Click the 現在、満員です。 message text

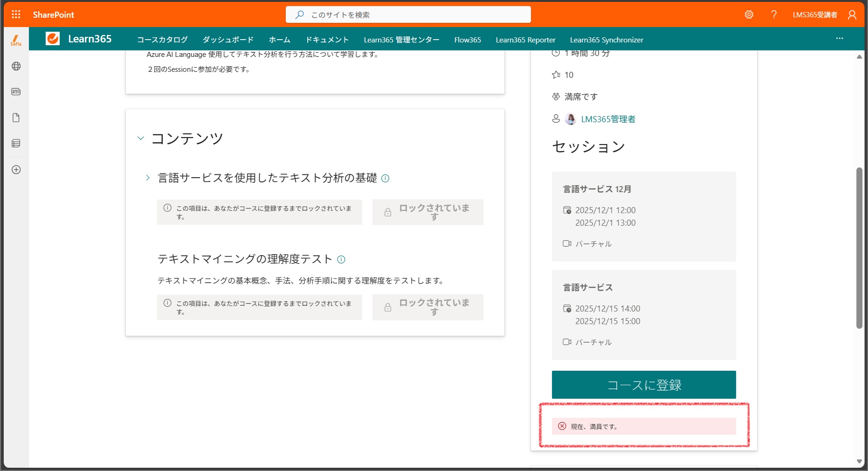point(594,426)
